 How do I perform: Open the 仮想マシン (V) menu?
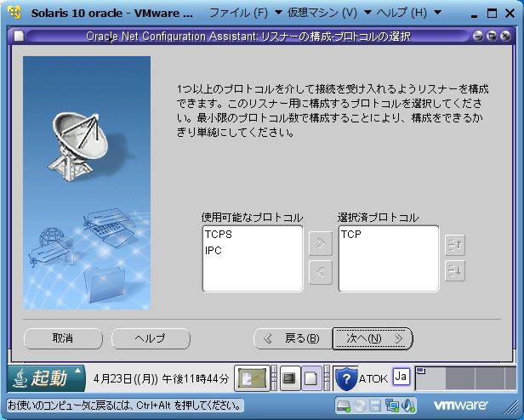322,13
